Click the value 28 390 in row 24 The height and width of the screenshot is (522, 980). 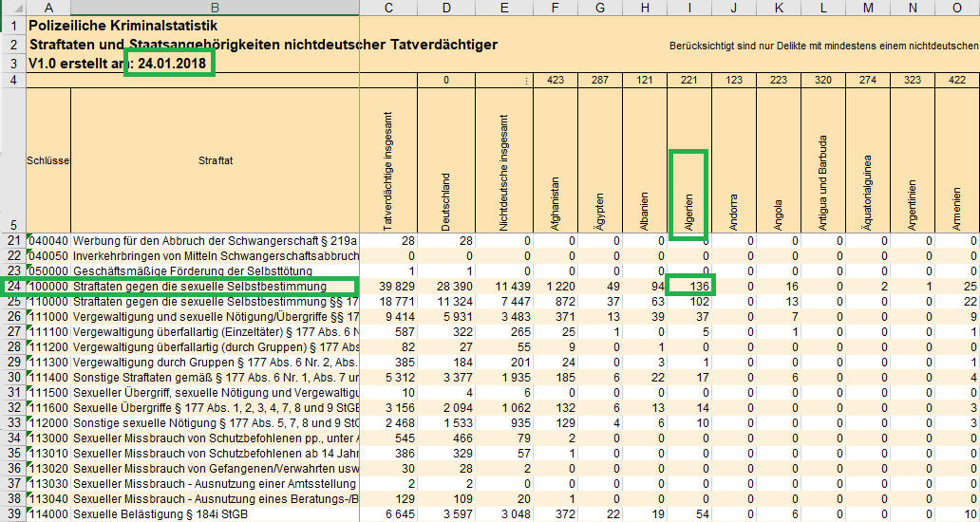pos(446,287)
